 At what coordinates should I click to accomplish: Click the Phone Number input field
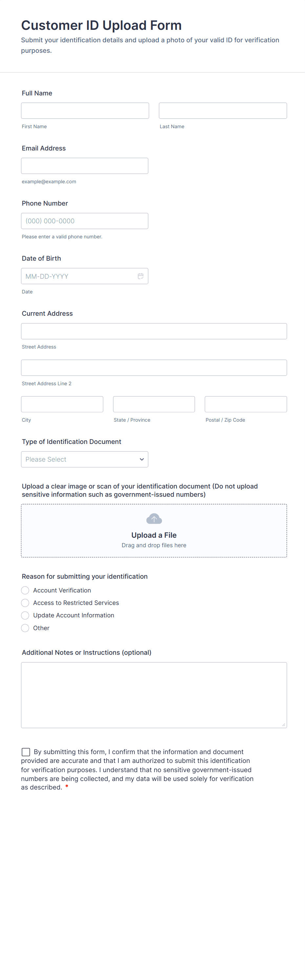[85, 221]
